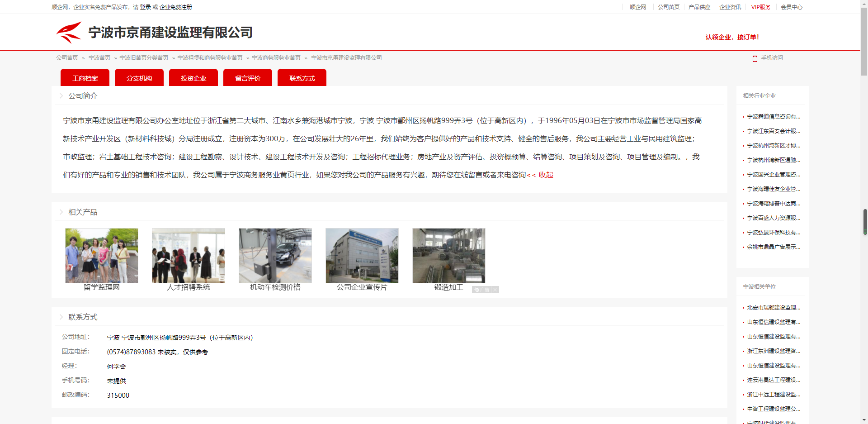Click the scrollbar down arrow
The width and height of the screenshot is (868, 424).
pos(864,420)
